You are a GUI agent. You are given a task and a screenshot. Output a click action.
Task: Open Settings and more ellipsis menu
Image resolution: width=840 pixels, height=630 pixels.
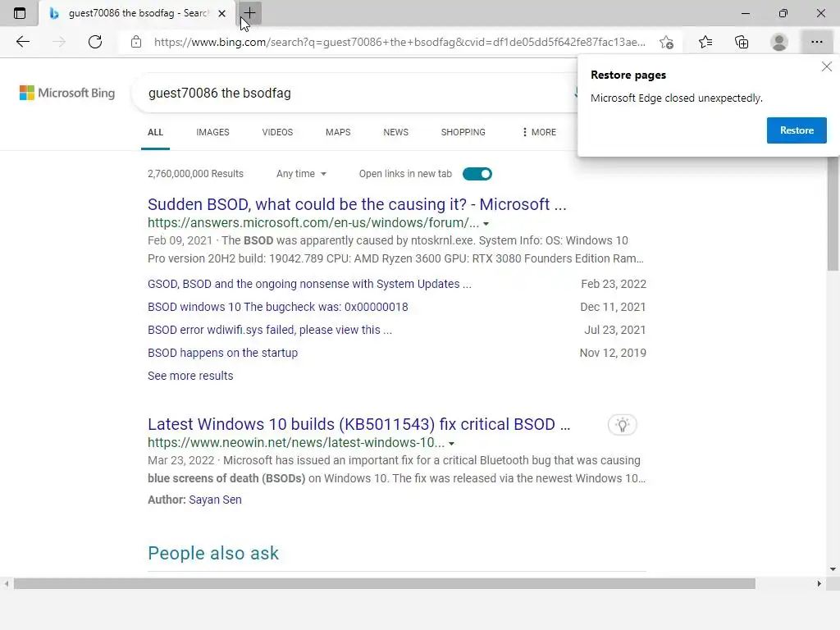(x=816, y=42)
